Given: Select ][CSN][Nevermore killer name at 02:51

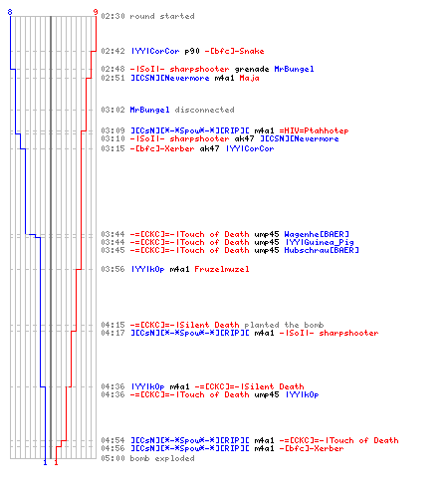Looking at the screenshot, I should [170, 78].
